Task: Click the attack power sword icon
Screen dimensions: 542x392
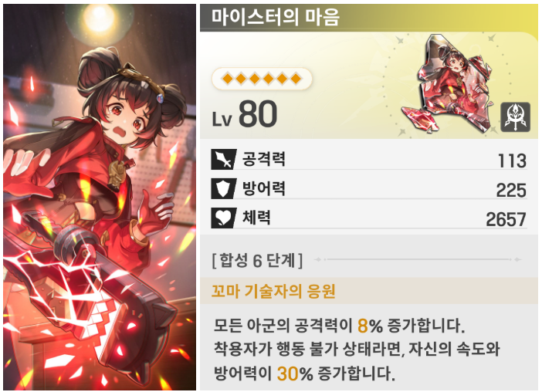Action: (224, 159)
